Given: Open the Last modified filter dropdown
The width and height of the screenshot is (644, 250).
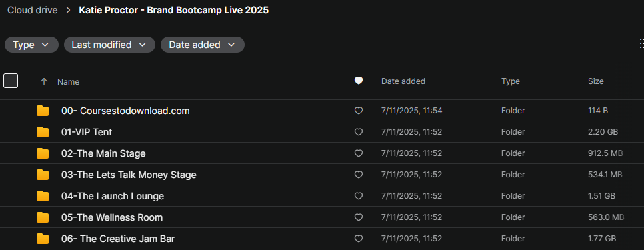Looking at the screenshot, I should coord(109,45).
